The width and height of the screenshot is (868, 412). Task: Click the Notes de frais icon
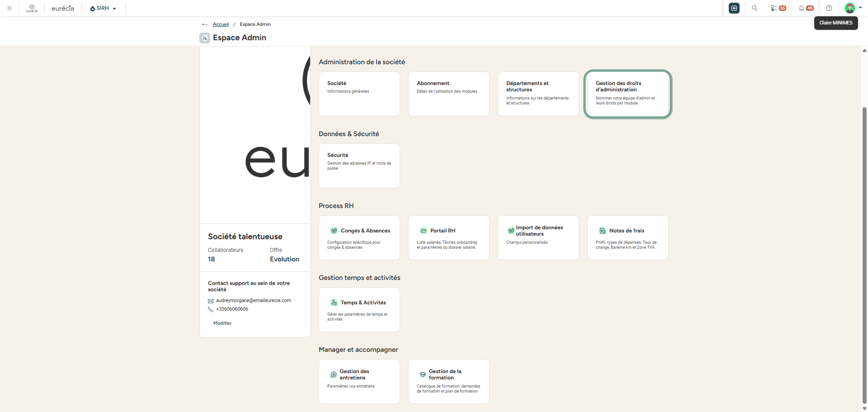click(603, 231)
